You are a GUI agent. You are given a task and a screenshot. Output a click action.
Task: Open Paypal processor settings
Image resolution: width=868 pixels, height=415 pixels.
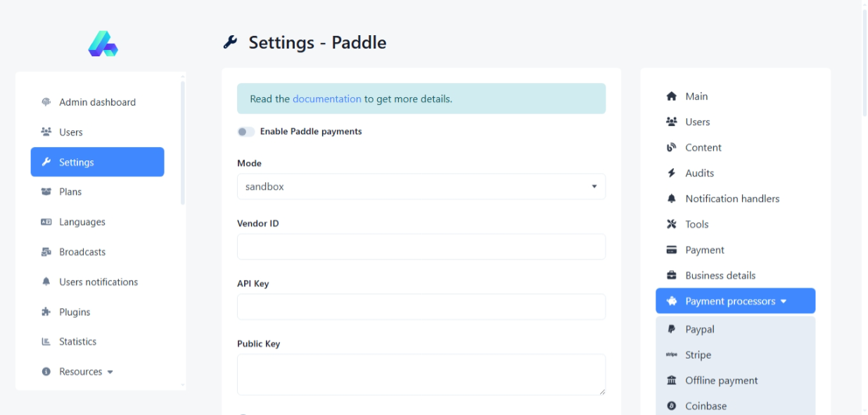coord(699,329)
